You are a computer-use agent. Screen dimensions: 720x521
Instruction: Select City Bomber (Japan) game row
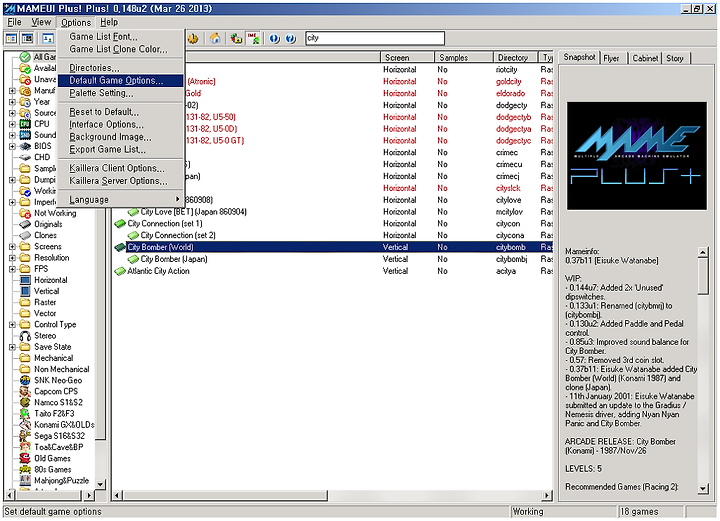pyautogui.click(x=333, y=259)
